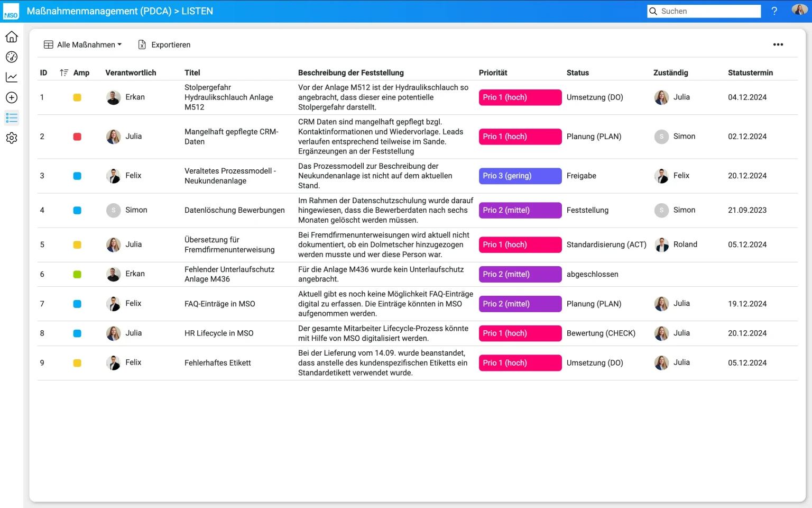Open title Übersetzung für Fremdfirmenunterweisung

229,244
